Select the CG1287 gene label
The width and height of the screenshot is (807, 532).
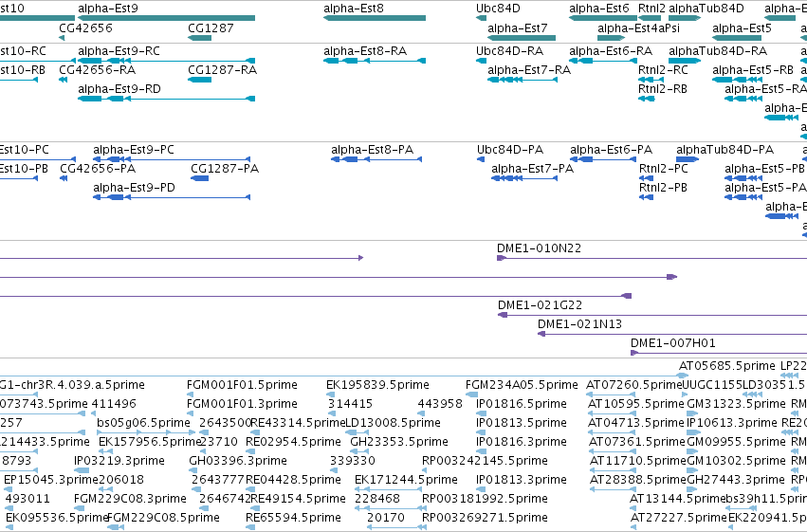point(211,28)
